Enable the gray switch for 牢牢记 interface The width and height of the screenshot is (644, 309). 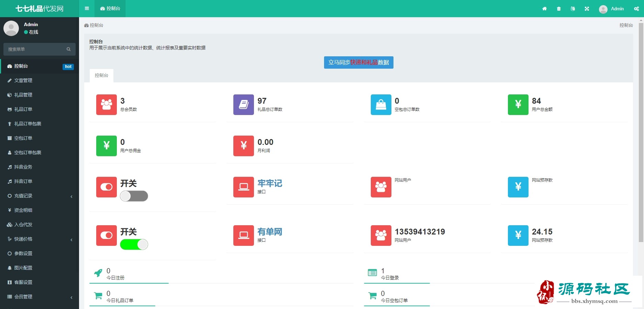(134, 196)
